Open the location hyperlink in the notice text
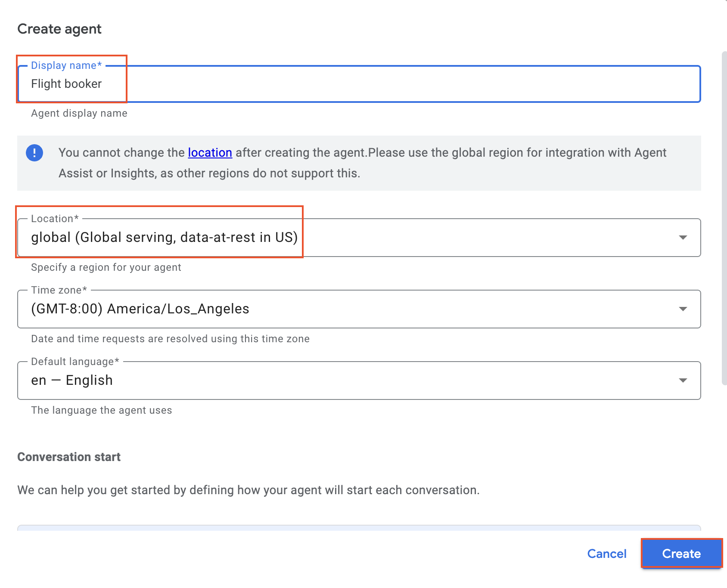727x588 pixels. pos(210,153)
